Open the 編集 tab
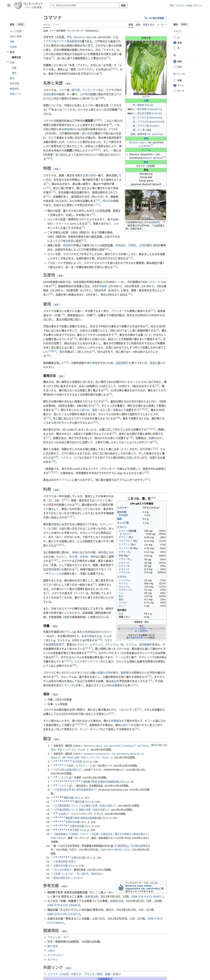 pyautogui.click(x=138, y=25)
